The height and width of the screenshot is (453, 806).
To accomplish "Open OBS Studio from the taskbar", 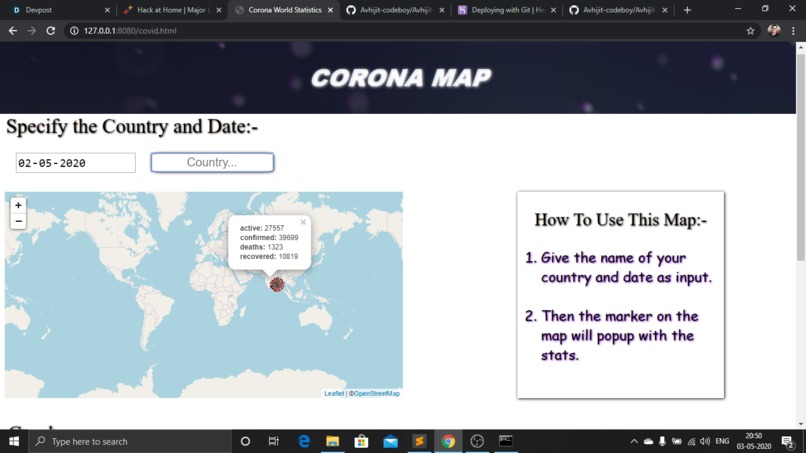I will click(477, 441).
